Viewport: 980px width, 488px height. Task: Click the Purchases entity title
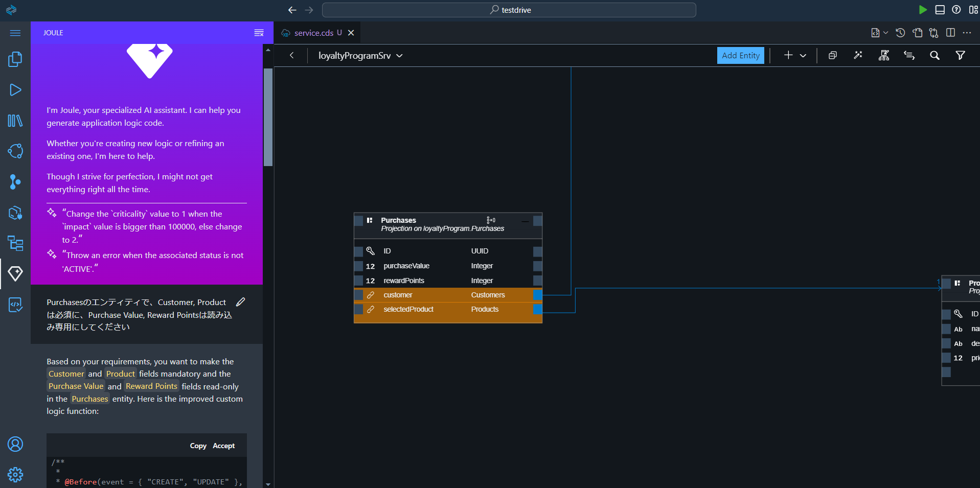coord(399,220)
